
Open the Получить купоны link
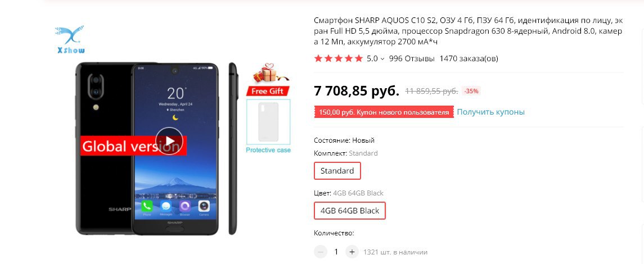[x=490, y=112]
